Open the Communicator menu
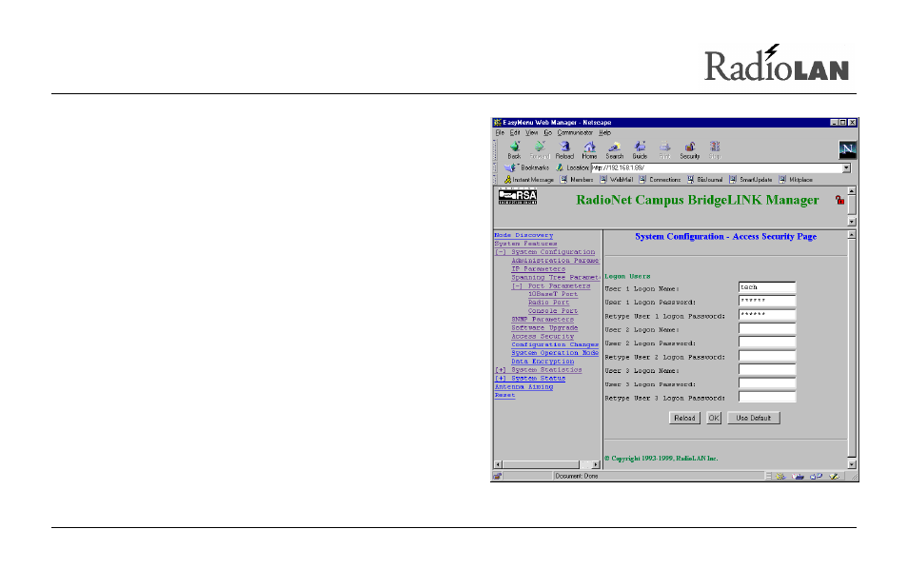908x588 pixels. pos(575,132)
